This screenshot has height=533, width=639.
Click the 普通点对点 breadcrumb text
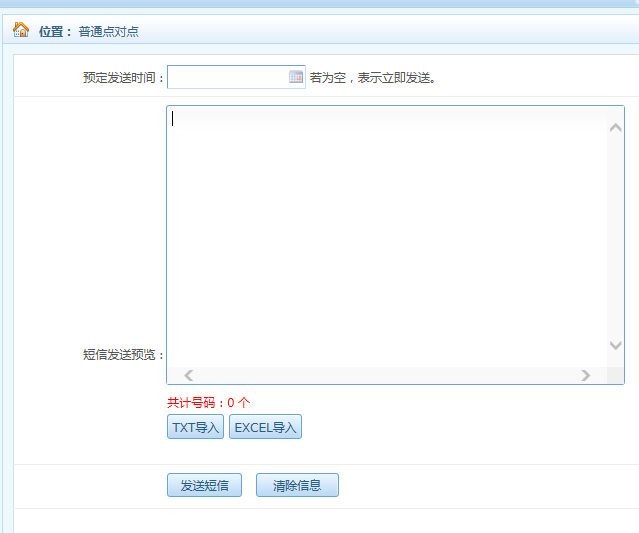[x=109, y=31]
